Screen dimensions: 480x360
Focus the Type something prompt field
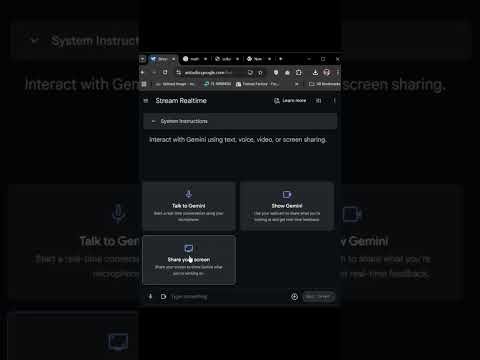[x=228, y=296]
